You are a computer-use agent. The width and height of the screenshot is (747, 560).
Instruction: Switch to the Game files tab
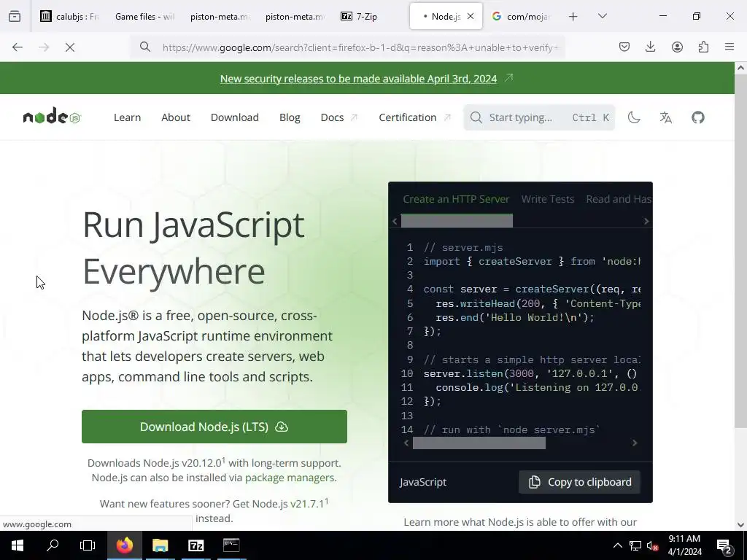[144, 16]
